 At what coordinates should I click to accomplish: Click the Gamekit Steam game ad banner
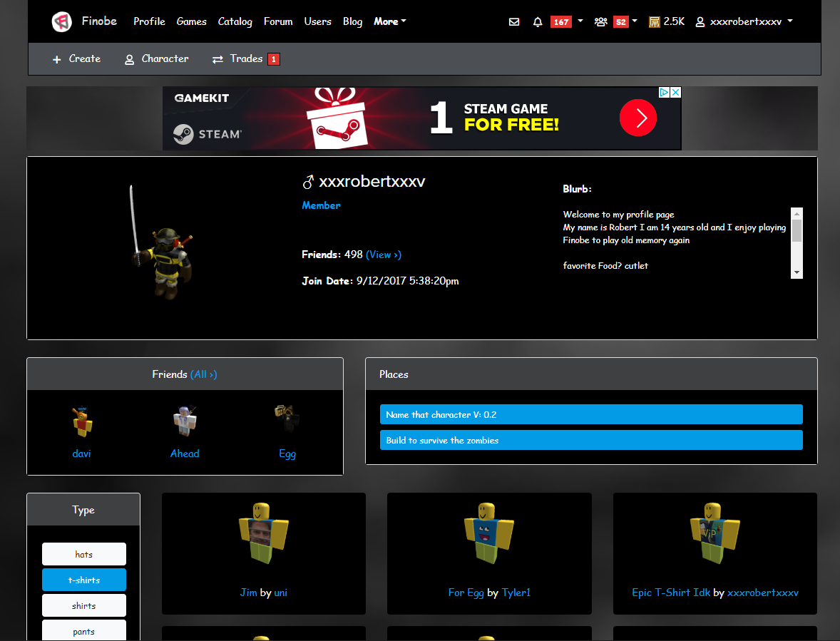tap(421, 118)
